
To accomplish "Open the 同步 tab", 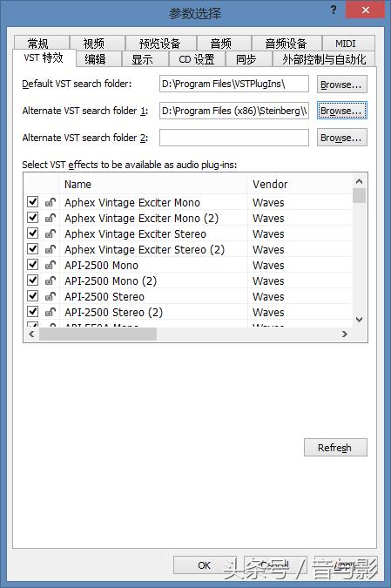I will 248,59.
